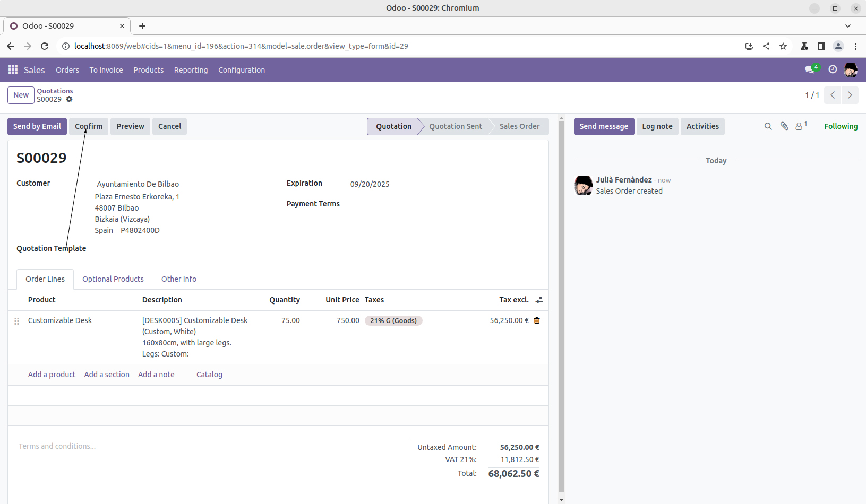866x504 pixels.
Task: Click the Terms and conditions field
Action: [57, 446]
